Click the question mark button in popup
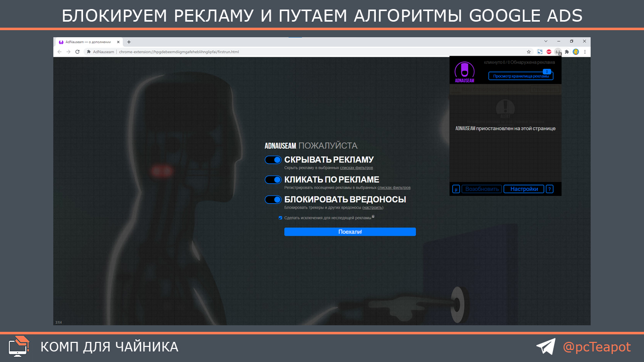The width and height of the screenshot is (644, 362). [x=549, y=189]
